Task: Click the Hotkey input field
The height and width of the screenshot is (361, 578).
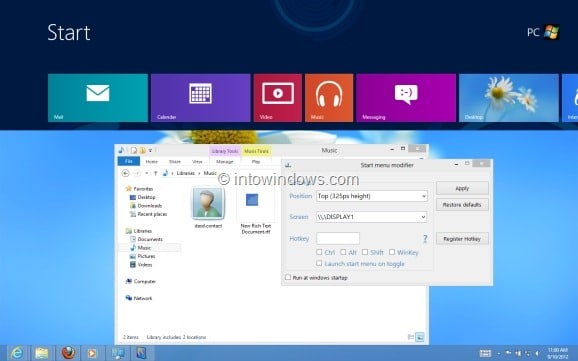Action: 338,238
